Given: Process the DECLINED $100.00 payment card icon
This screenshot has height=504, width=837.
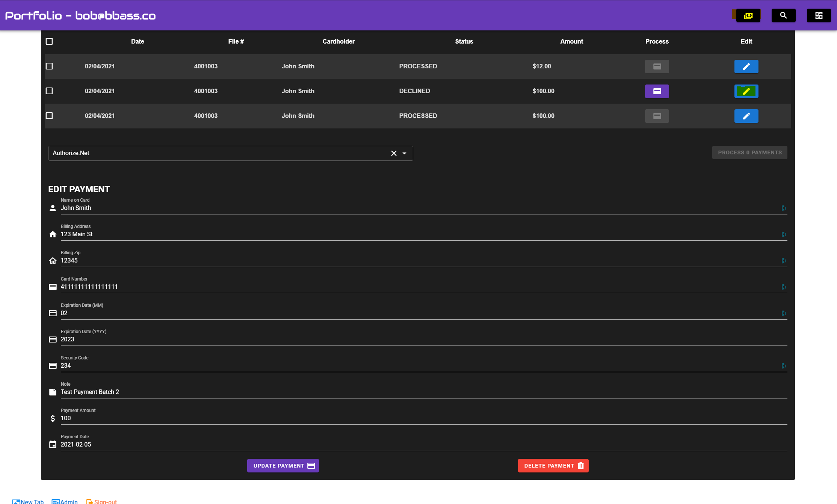Looking at the screenshot, I should tap(657, 91).
